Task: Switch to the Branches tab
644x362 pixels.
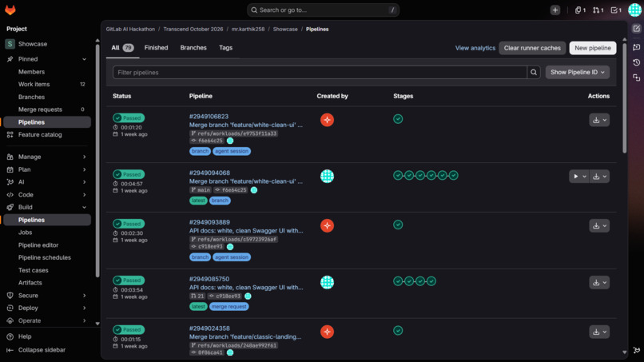Action: pos(193,48)
